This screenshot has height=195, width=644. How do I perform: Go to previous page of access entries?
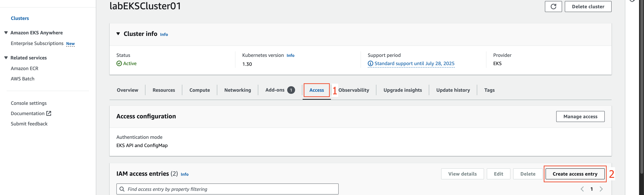582,189
